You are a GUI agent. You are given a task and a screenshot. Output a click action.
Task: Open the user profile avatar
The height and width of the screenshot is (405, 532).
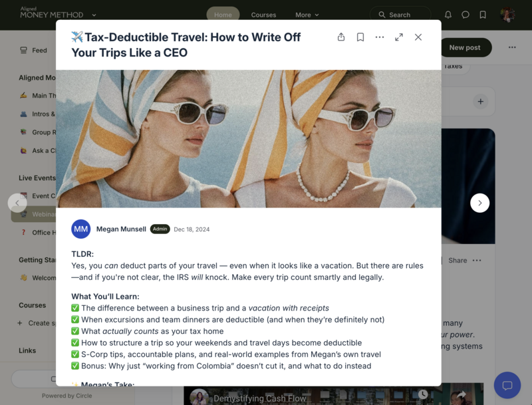507,15
